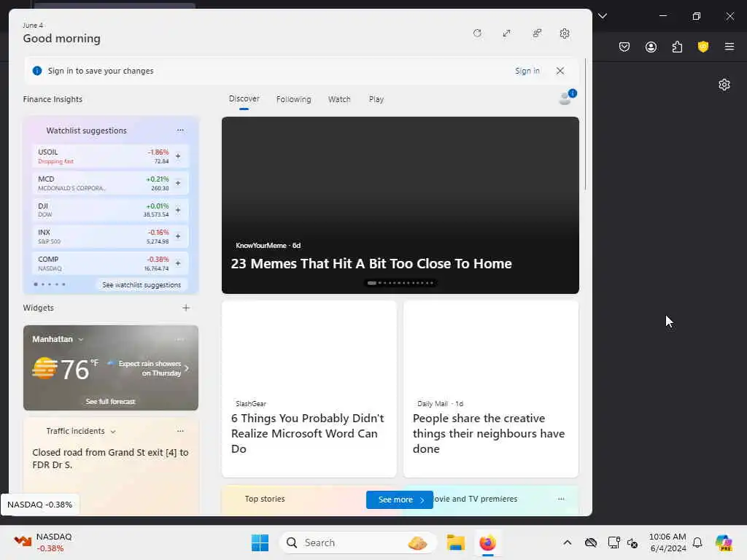Click the See more button
Screen dimensions: 747x560
(x=399, y=499)
